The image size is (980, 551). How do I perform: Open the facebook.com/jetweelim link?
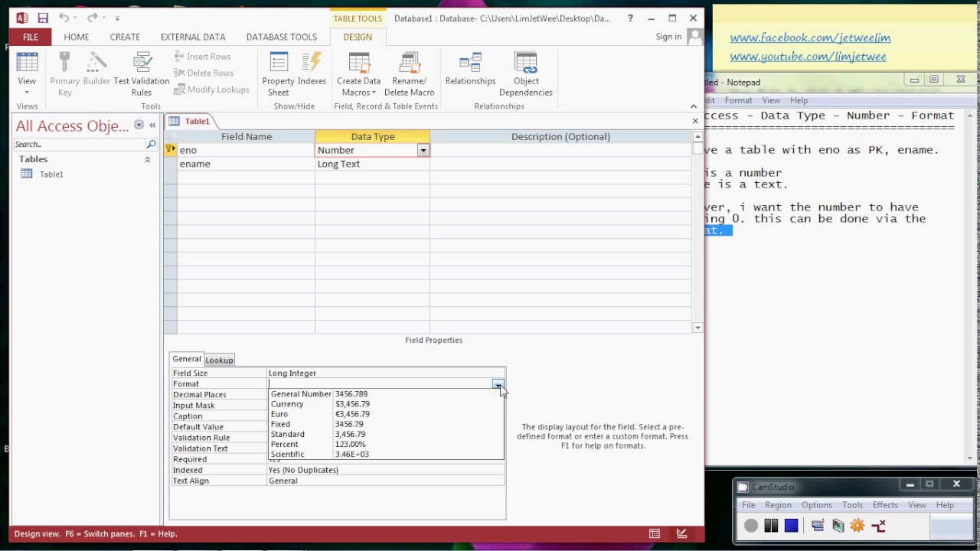810,37
